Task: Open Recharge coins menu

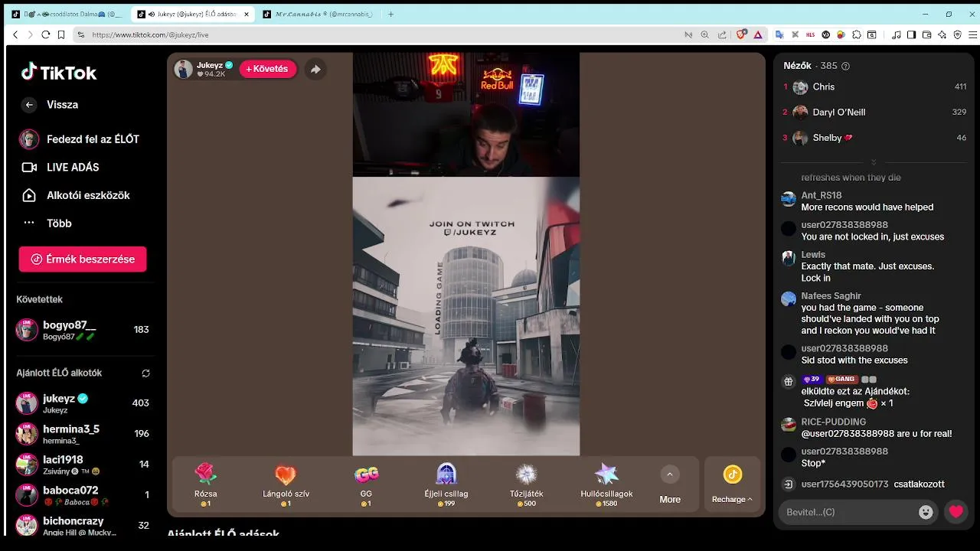Action: 733,484
